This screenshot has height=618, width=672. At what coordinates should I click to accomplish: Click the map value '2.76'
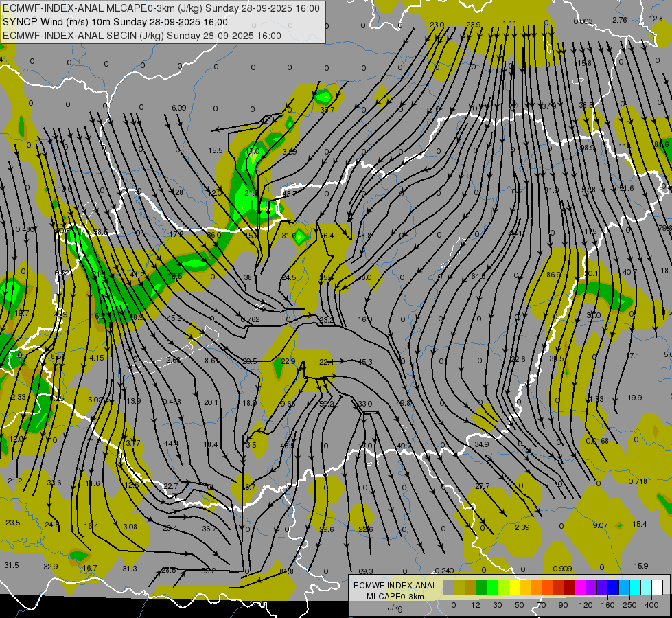tap(620, 20)
